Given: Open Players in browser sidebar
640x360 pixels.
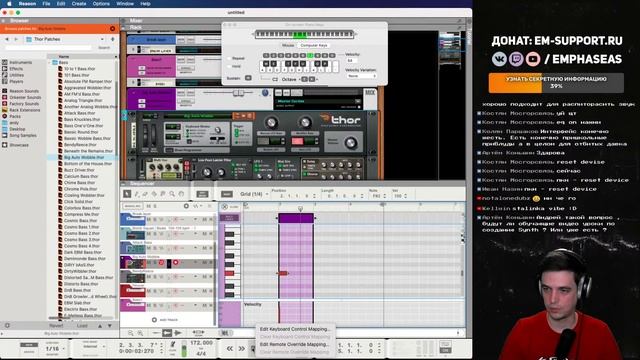Looking at the screenshot, I should click(x=16, y=82).
